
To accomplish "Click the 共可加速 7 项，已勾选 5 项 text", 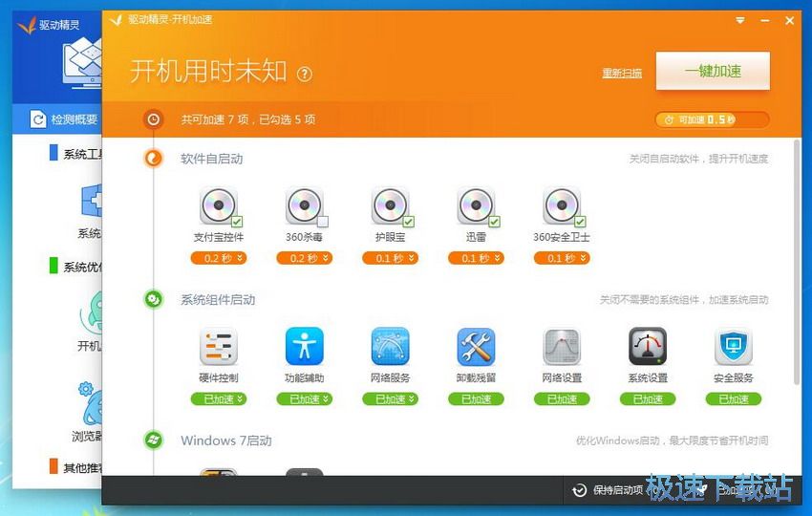I will 248,119.
